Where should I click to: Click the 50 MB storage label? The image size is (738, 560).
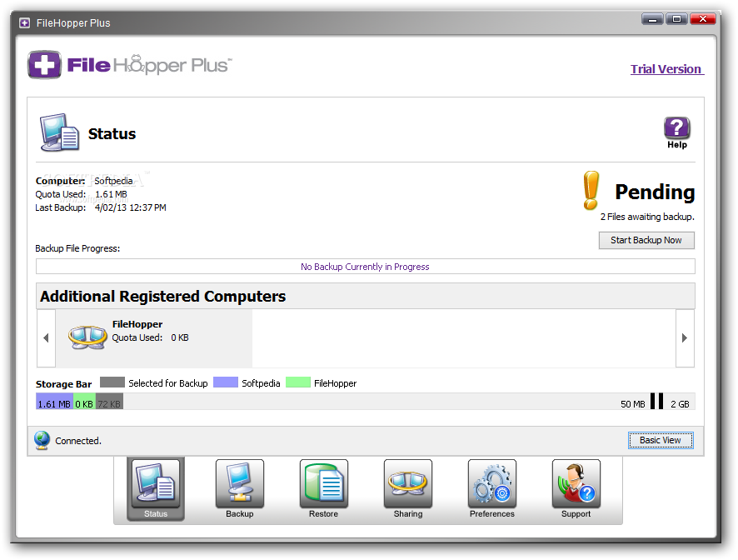[632, 404]
